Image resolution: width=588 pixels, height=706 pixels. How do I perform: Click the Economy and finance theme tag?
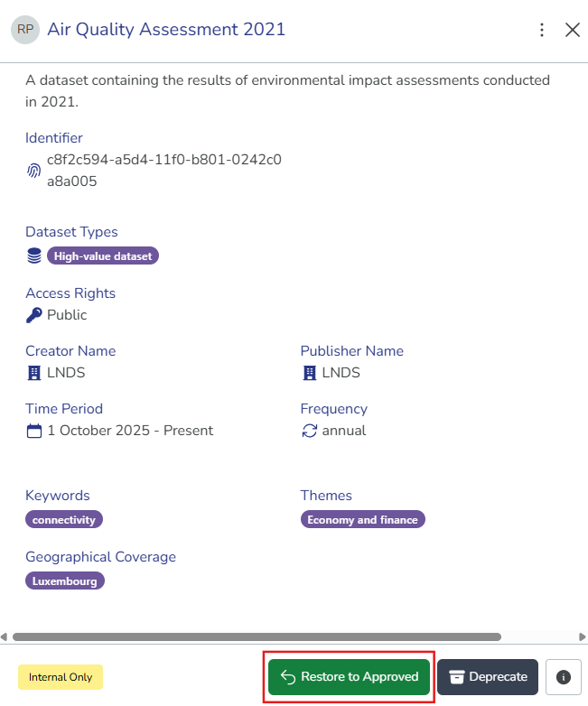pyautogui.click(x=362, y=519)
